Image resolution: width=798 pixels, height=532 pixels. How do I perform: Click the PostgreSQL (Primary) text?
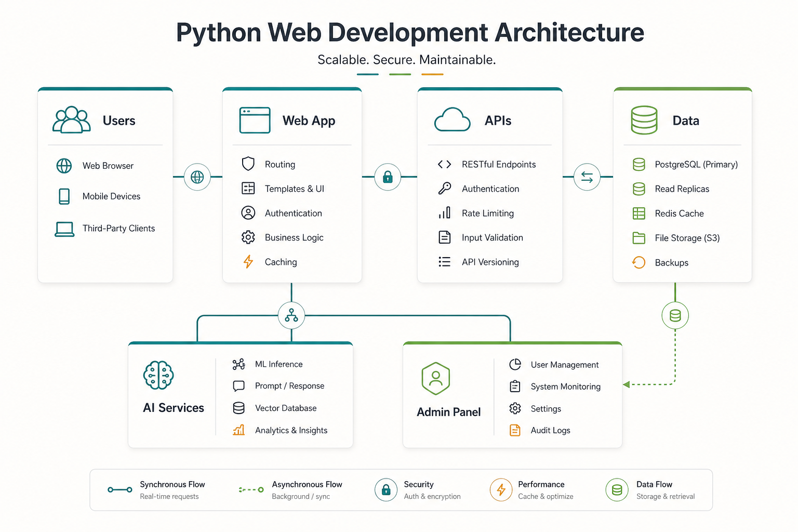click(696, 165)
